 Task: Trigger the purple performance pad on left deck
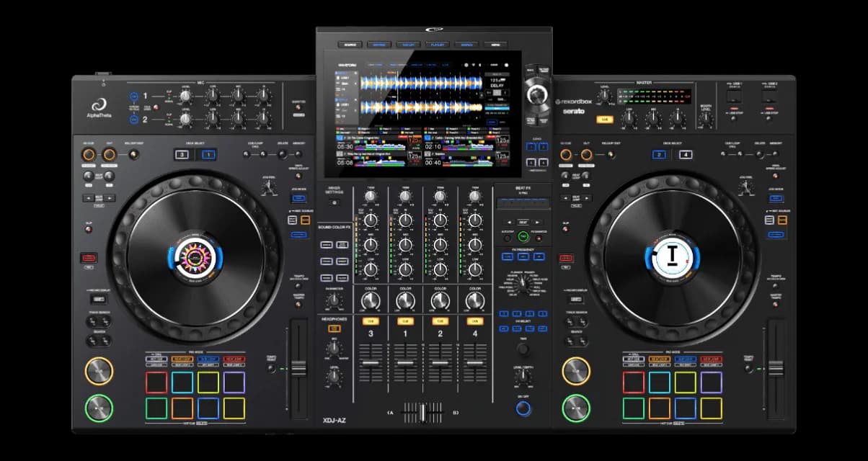point(234,382)
